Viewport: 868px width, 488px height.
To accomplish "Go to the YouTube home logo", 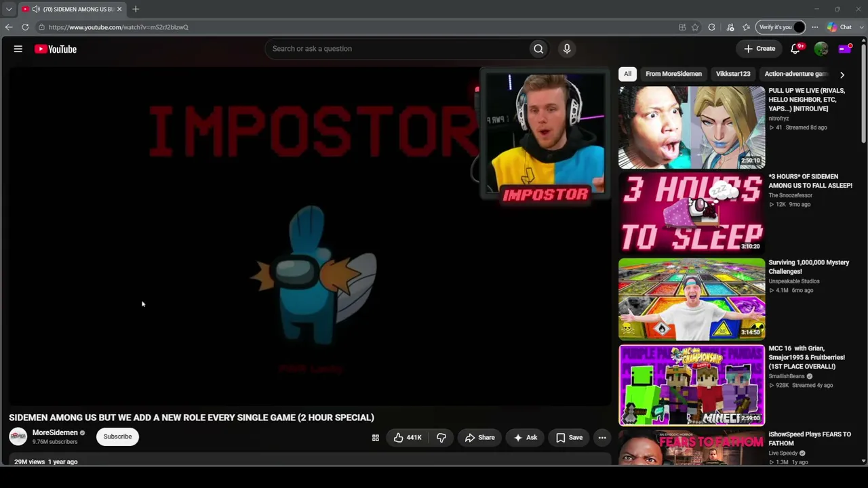I will [x=56, y=49].
